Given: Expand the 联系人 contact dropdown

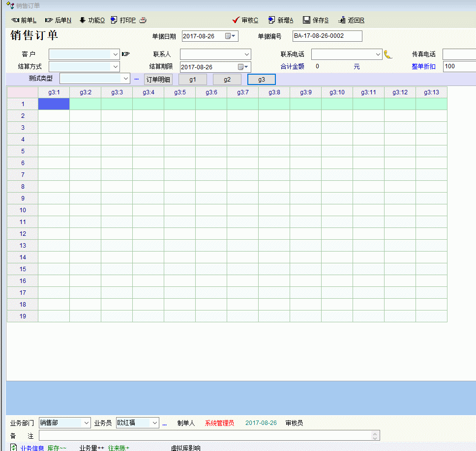Looking at the screenshot, I should [247, 54].
